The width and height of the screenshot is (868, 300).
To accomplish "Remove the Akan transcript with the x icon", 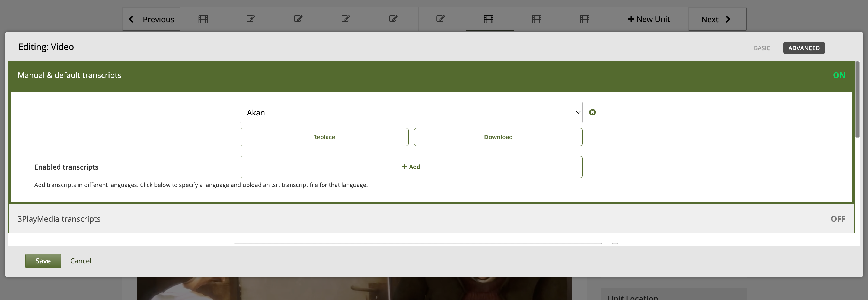I will 592,112.
